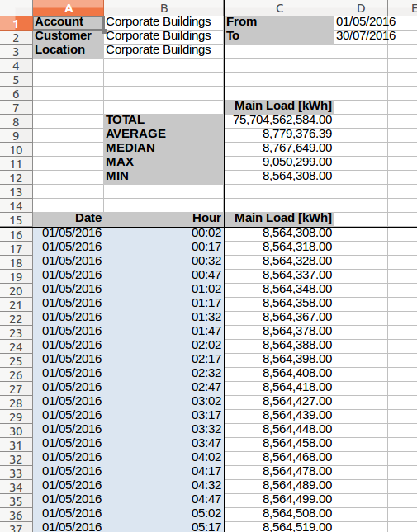Select column B header
Screen dimensions: 417x532
(x=163, y=7)
